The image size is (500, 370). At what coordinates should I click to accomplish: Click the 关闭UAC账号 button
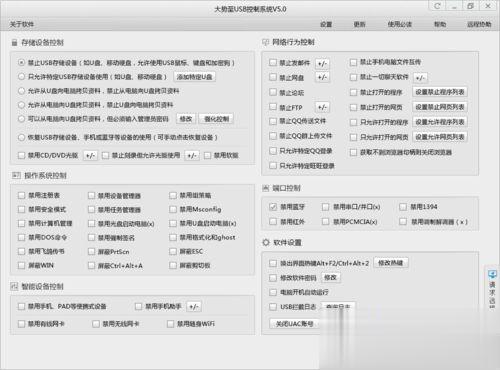click(x=294, y=324)
